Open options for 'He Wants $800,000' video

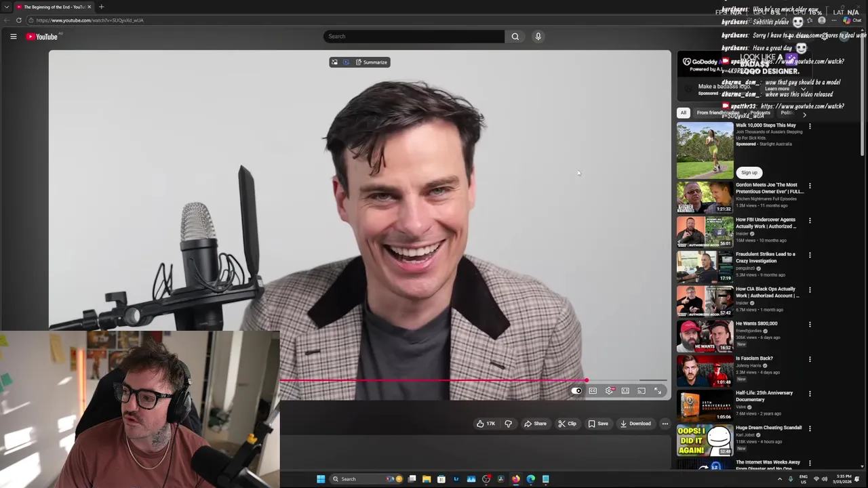tap(810, 325)
